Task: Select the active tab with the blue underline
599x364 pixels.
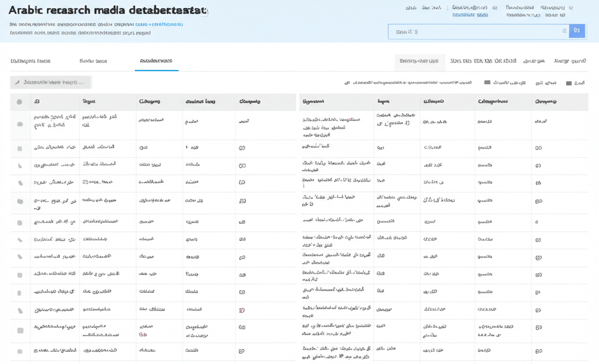Action: pos(156,61)
